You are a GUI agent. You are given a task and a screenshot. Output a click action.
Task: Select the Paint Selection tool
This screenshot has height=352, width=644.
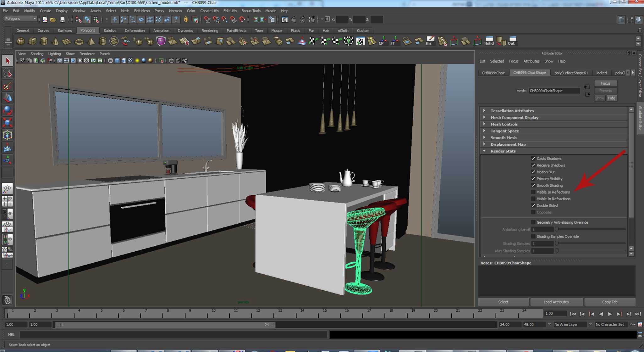pyautogui.click(x=8, y=86)
